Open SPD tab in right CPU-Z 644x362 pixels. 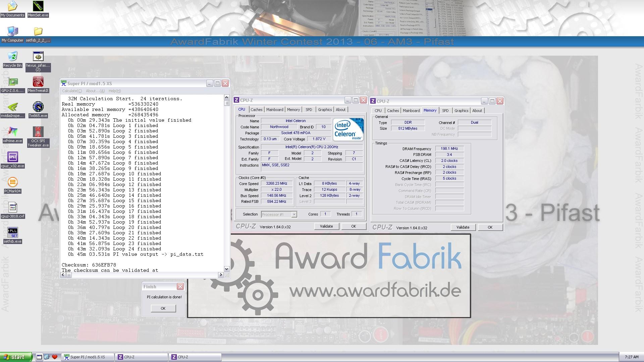click(x=445, y=111)
